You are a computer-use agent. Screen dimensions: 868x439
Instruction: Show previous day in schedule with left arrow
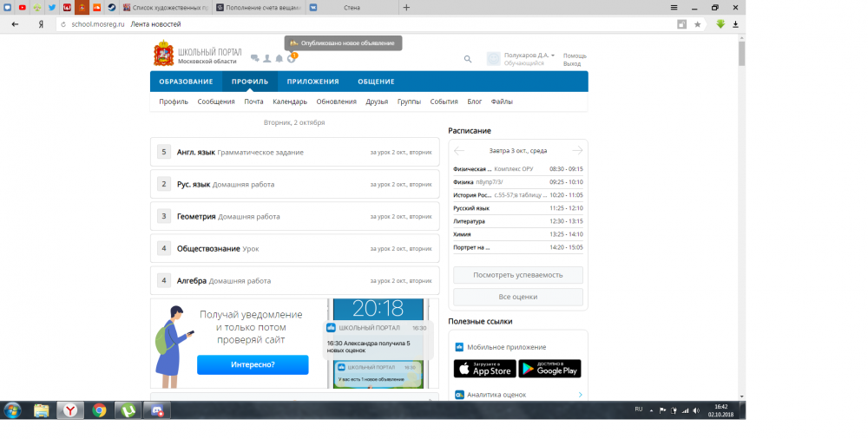point(460,150)
